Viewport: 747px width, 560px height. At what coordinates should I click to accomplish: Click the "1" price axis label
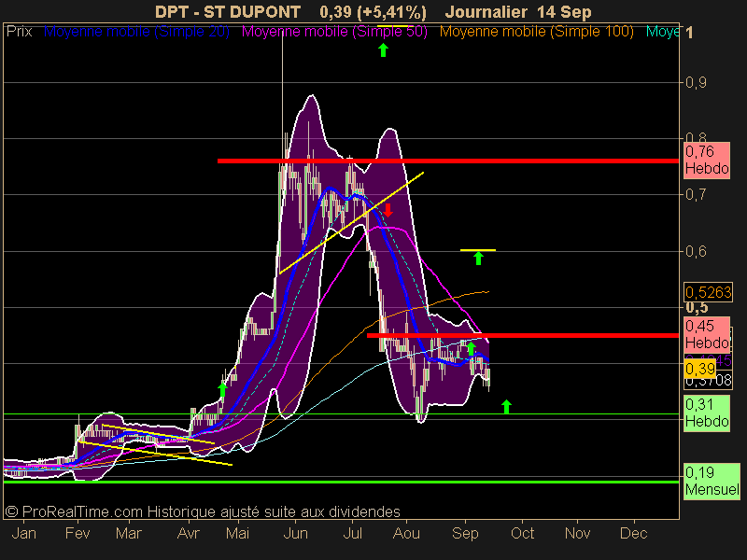(689, 33)
